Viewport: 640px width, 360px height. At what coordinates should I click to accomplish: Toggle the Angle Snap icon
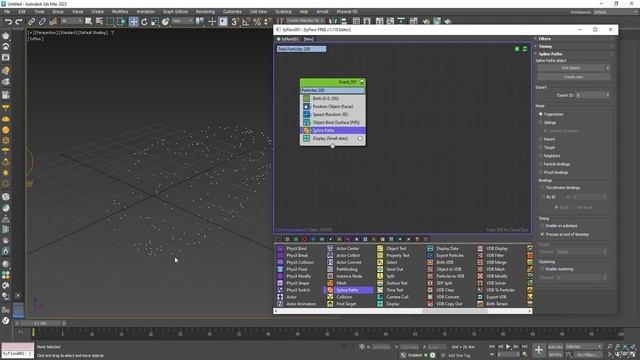pyautogui.click(x=246, y=22)
